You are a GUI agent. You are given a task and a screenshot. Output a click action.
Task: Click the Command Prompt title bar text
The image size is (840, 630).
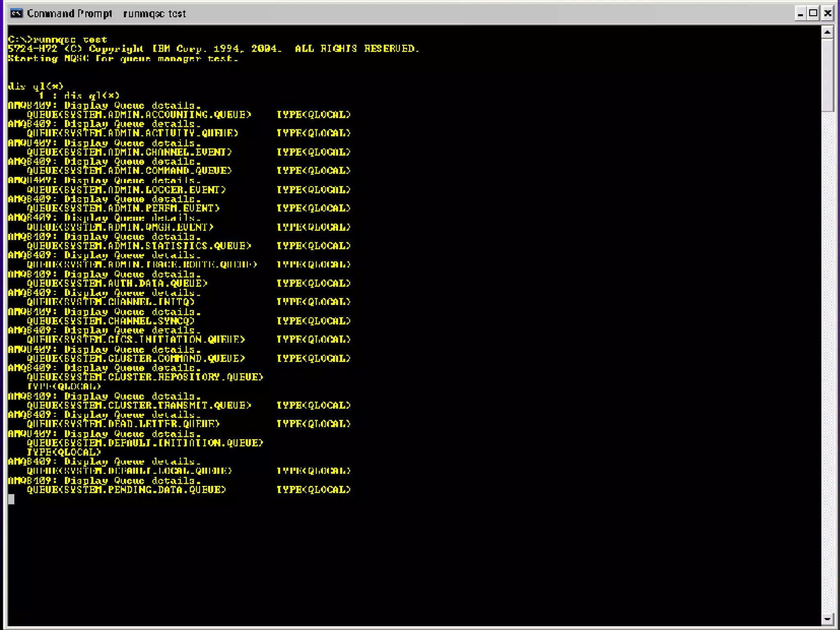pyautogui.click(x=107, y=14)
